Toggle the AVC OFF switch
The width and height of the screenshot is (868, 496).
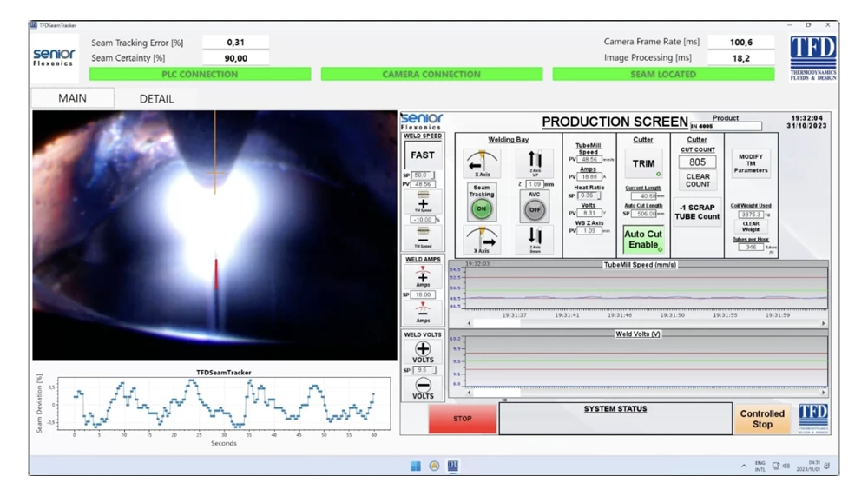coord(535,209)
